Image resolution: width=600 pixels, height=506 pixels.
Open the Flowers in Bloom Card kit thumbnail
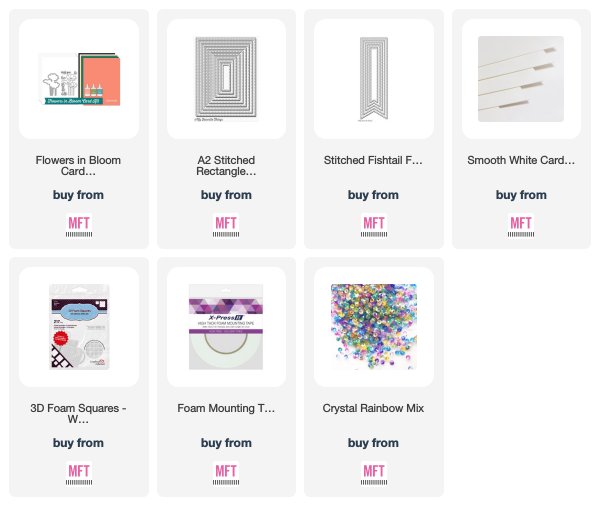(79, 79)
